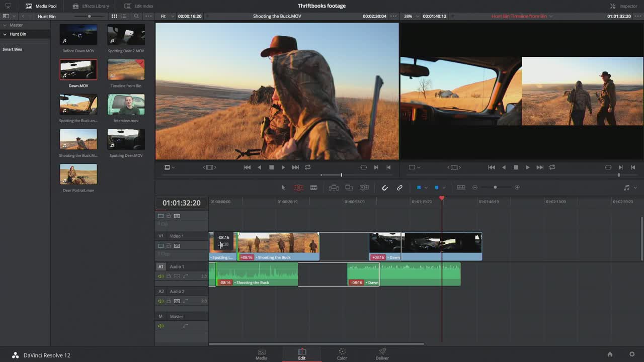This screenshot has width=644, height=362.
Task: Click the workspace presentation icon at top-left corner
Action: [x=8, y=6]
